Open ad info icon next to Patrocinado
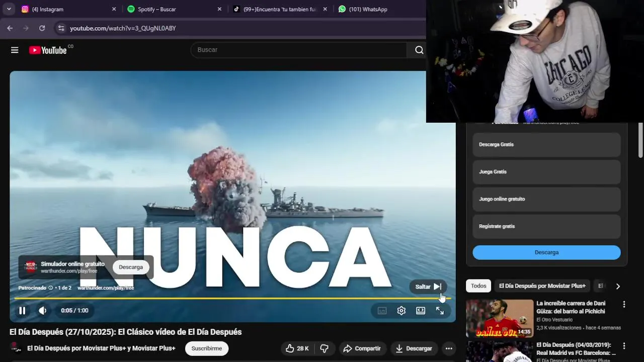Viewport: 644px width, 362px height. (x=50, y=288)
